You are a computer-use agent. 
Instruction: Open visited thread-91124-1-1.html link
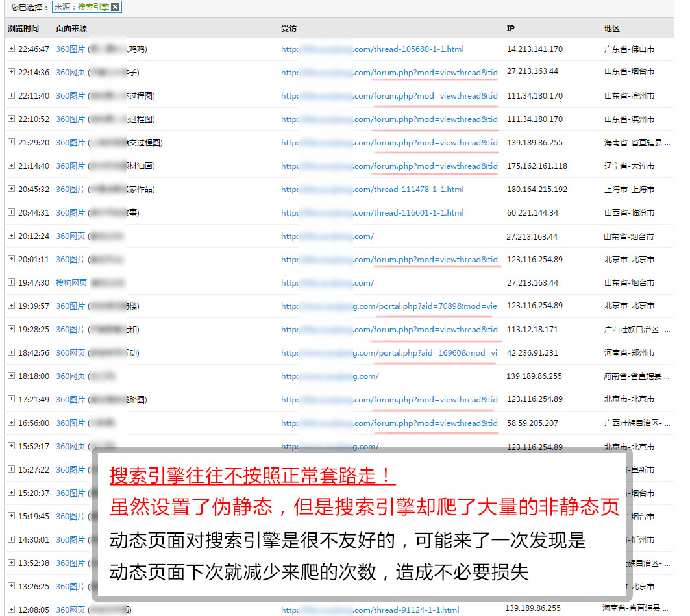370,610
